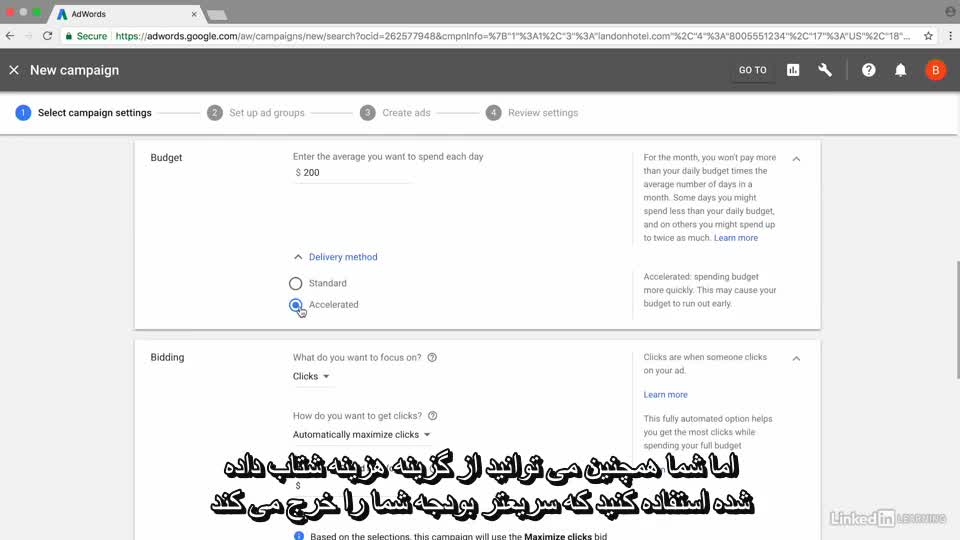This screenshot has height=540, width=960.
Task: Open the help question mark icon
Action: tap(868, 70)
